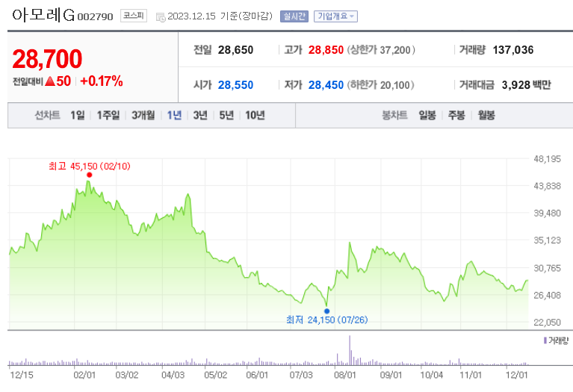
Task: Click the high price 28,850
Action: coord(326,50)
